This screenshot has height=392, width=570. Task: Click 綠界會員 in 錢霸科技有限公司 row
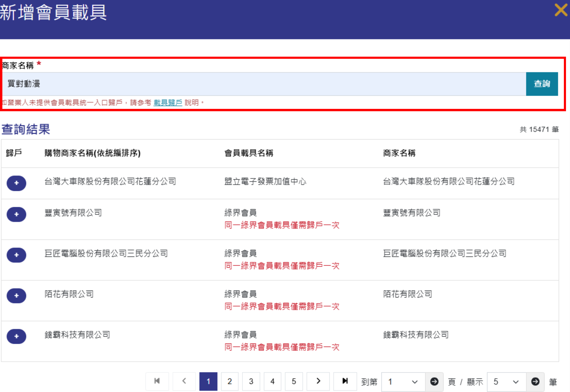(x=240, y=334)
